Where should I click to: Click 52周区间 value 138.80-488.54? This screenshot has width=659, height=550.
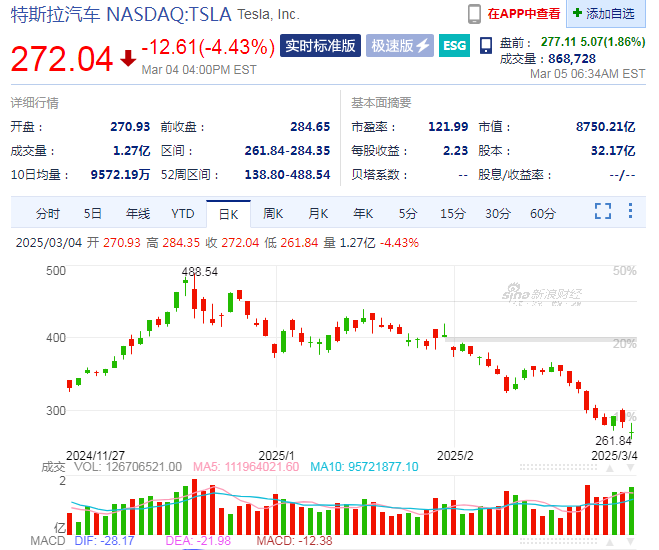tap(287, 174)
